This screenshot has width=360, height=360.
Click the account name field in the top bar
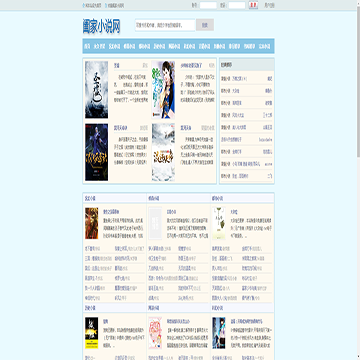click(x=208, y=5)
